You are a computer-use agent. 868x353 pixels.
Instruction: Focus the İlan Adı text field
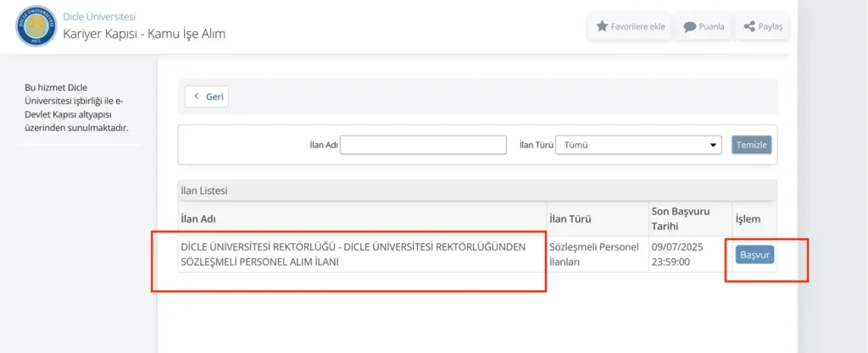point(423,145)
